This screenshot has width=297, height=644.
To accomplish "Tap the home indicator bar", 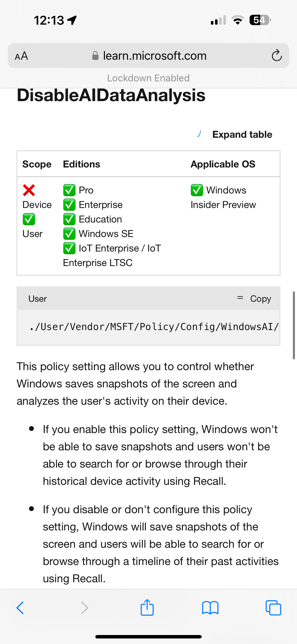I will tap(148, 636).
